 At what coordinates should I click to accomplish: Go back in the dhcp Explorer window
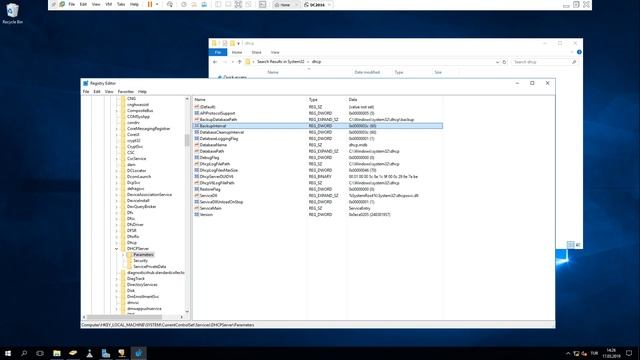tap(215, 62)
